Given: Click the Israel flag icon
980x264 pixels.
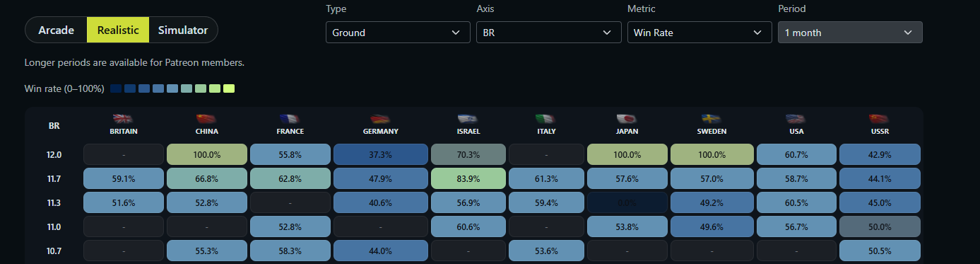Looking at the screenshot, I should [468, 119].
